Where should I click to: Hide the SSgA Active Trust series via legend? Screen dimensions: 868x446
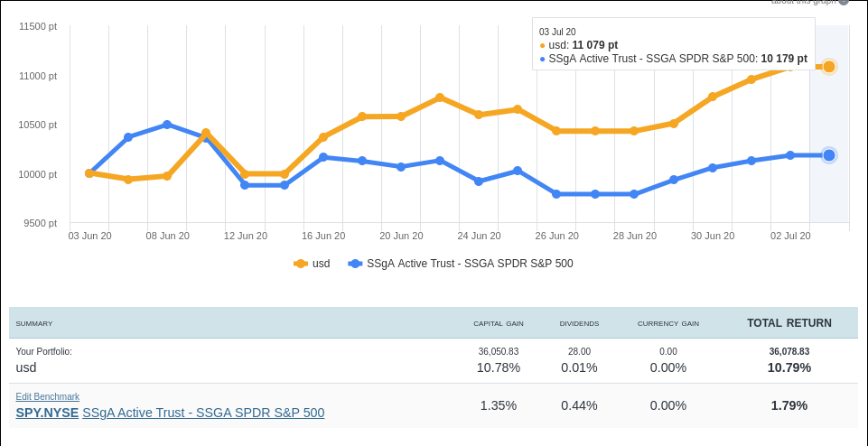(x=470, y=264)
